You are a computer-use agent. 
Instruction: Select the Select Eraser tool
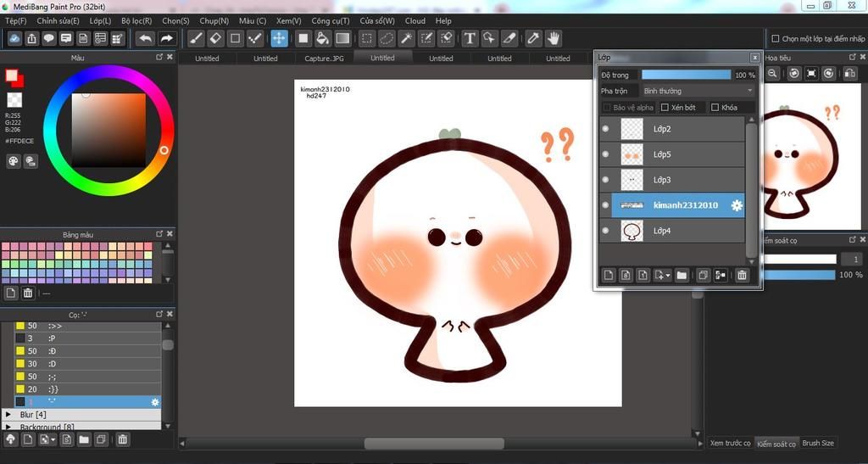tap(446, 38)
